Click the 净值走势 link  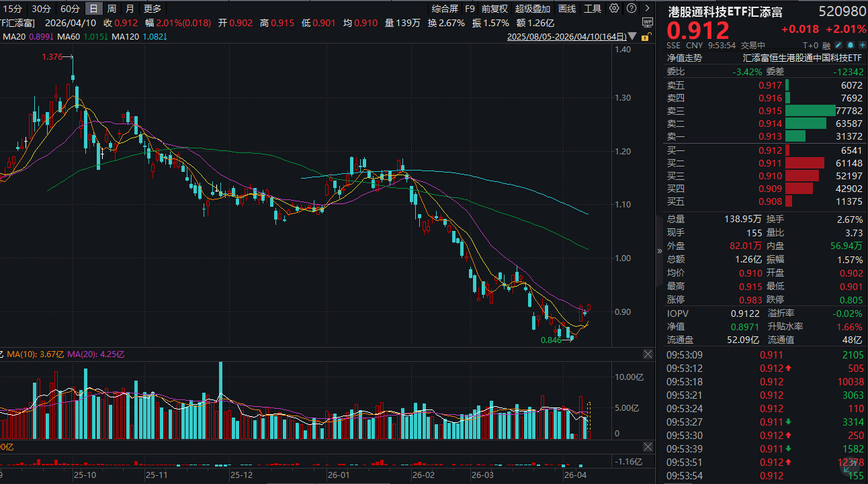tap(684, 58)
